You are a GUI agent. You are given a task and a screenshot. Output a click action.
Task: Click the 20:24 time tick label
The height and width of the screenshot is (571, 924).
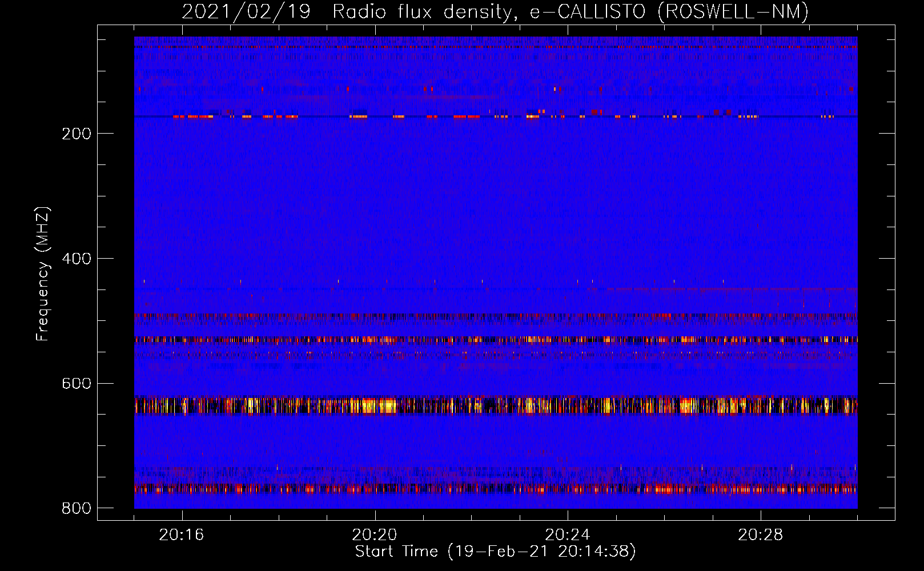[568, 535]
